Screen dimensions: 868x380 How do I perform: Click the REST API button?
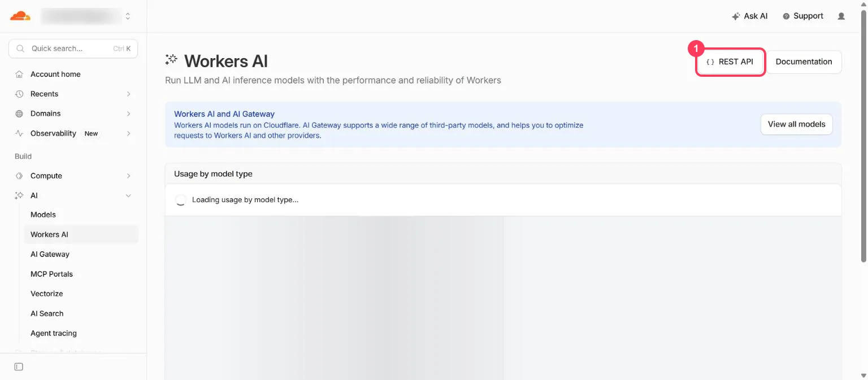[x=730, y=62]
